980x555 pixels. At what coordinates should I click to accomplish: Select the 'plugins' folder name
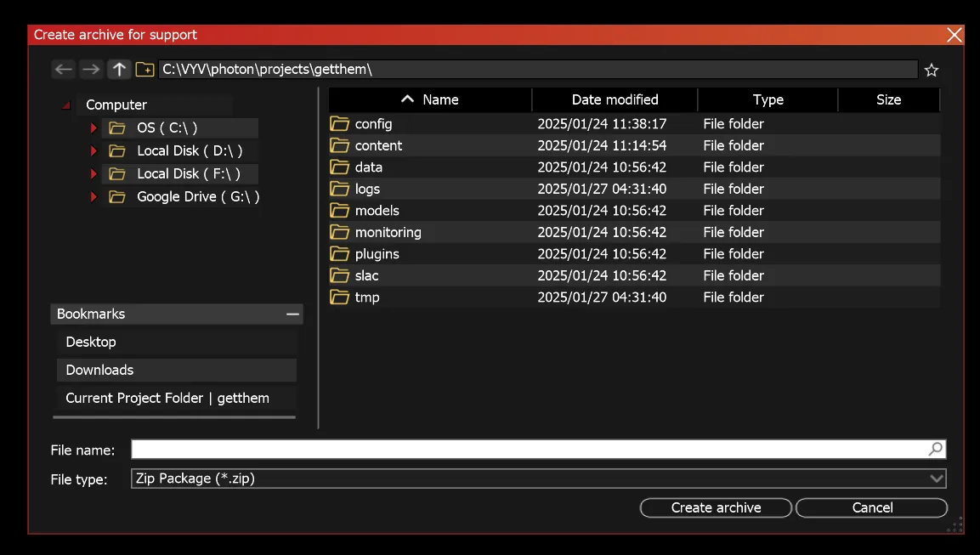pyautogui.click(x=377, y=254)
